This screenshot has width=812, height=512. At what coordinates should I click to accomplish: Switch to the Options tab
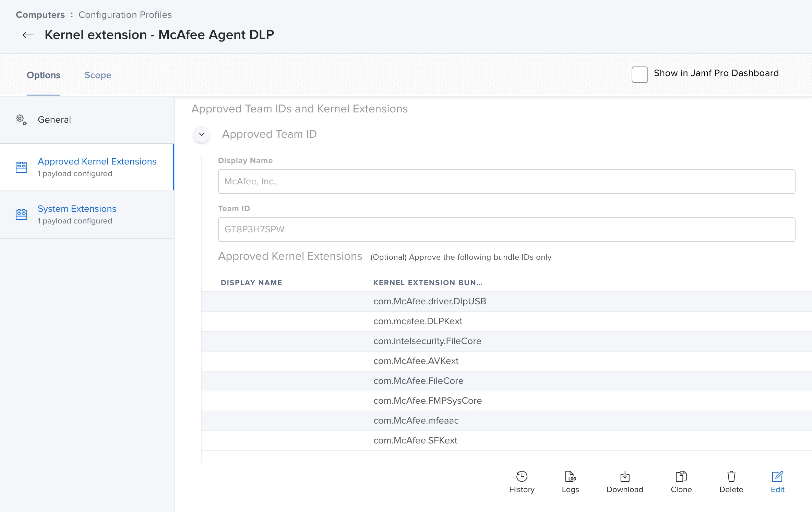[x=44, y=75]
